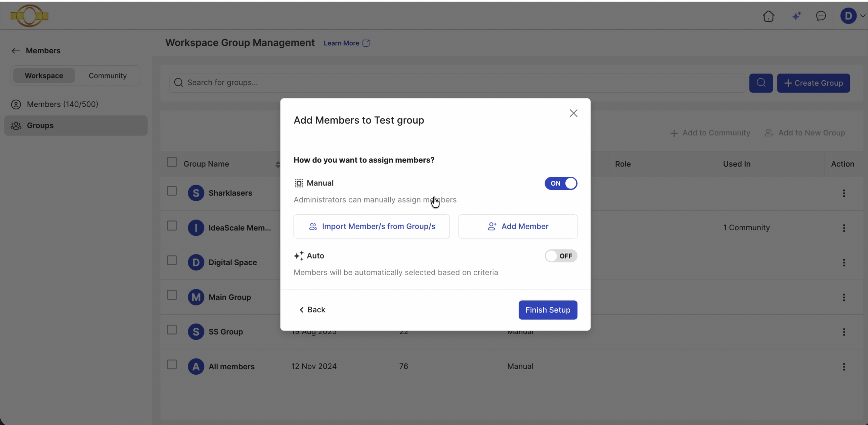Screen dimensions: 868x425
Task: Open the home icon in header
Action: [769, 16]
